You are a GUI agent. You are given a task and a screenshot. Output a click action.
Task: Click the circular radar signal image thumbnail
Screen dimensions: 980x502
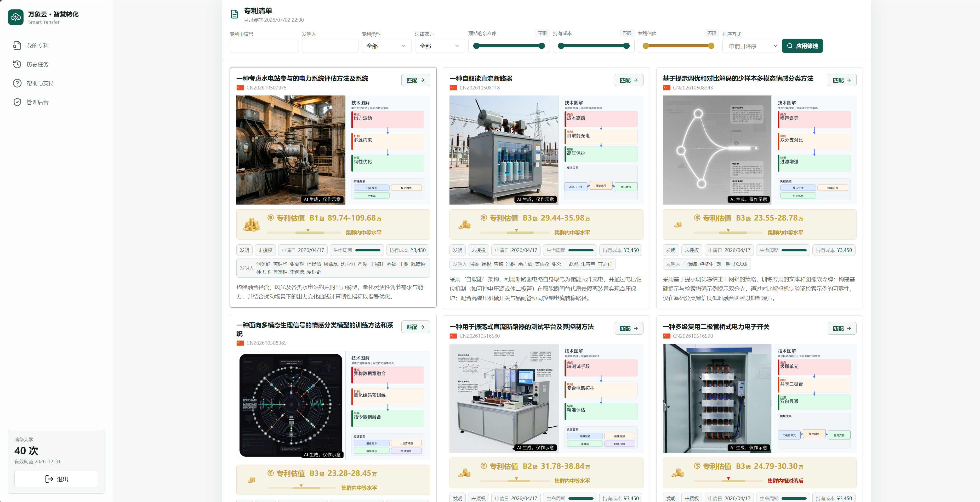[x=291, y=405]
